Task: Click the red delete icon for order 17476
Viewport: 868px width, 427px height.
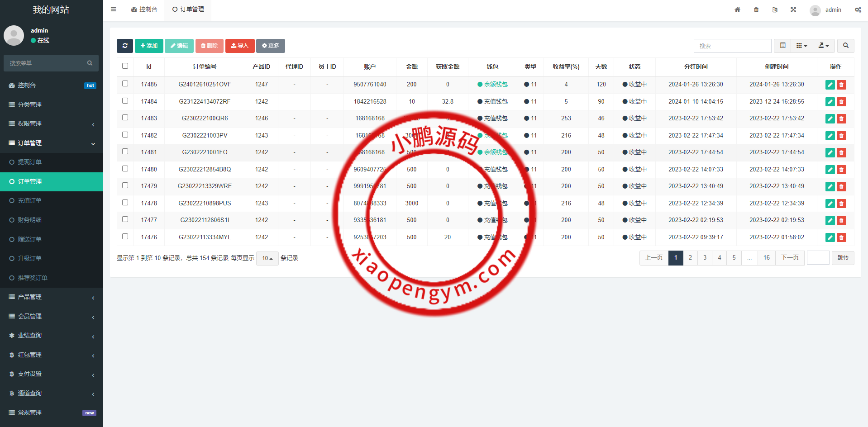Action: coord(841,237)
